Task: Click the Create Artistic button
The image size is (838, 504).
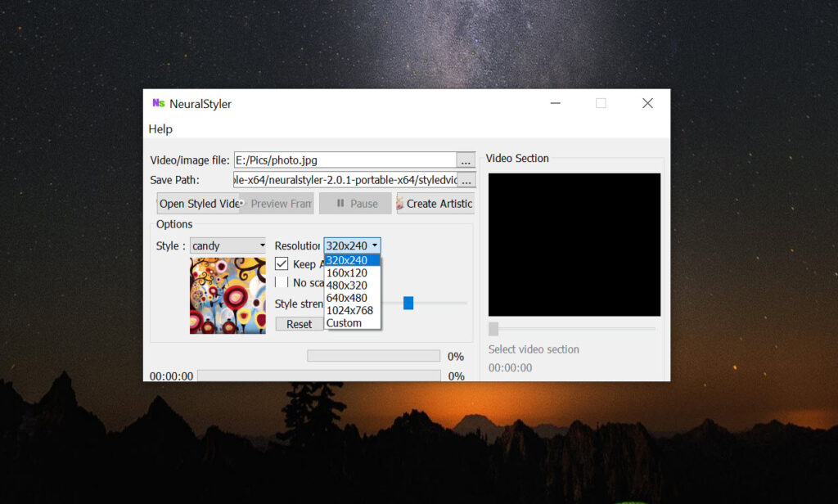Action: point(435,204)
